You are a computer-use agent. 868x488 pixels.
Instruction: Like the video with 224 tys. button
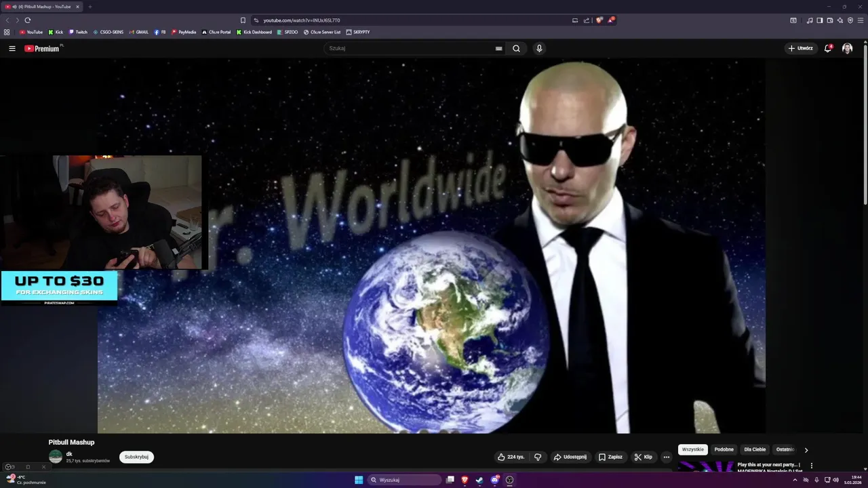511,457
